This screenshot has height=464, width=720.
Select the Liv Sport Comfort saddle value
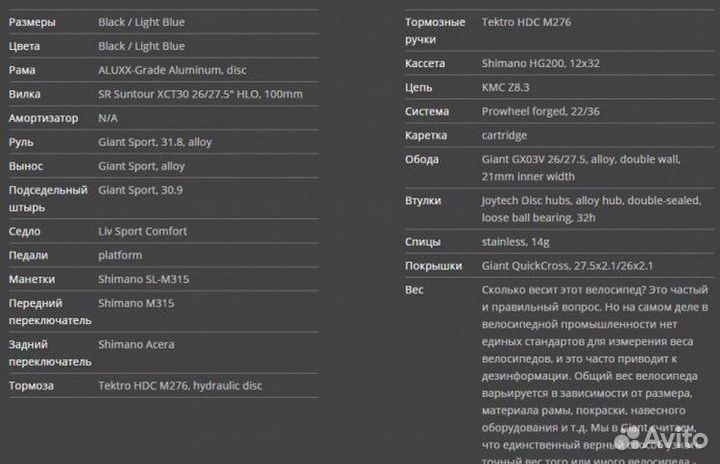pyautogui.click(x=142, y=231)
